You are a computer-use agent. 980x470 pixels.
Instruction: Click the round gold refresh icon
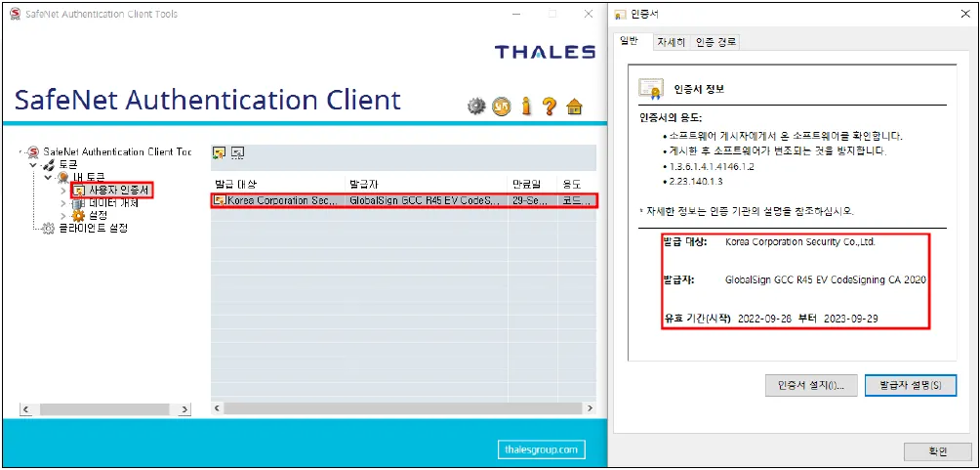pos(501,107)
